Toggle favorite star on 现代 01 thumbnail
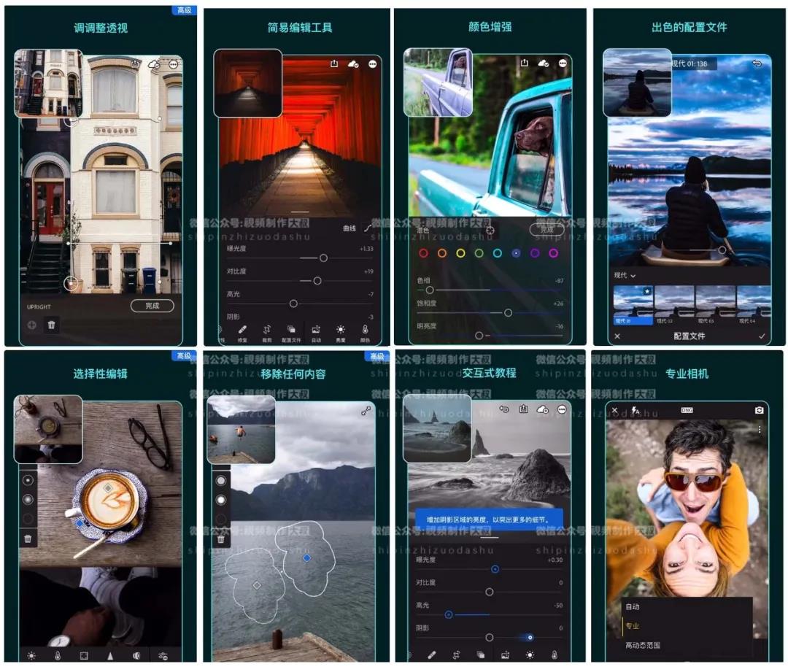This screenshot has width=788, height=672. [647, 291]
